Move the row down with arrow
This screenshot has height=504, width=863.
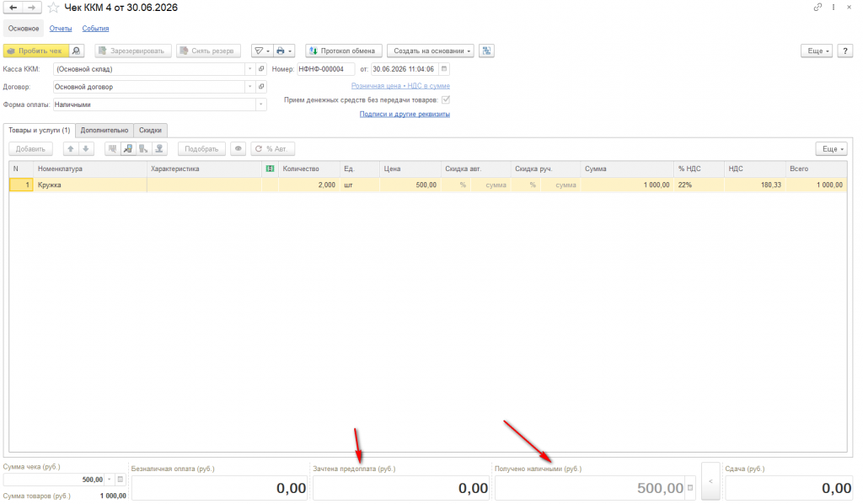click(x=86, y=148)
